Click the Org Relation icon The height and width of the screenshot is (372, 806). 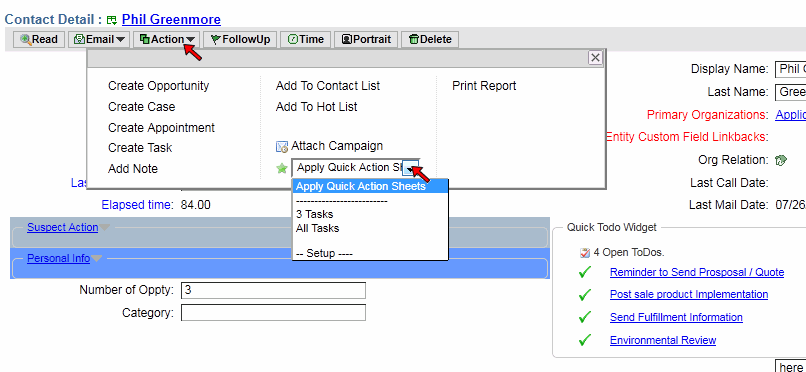[x=780, y=160]
